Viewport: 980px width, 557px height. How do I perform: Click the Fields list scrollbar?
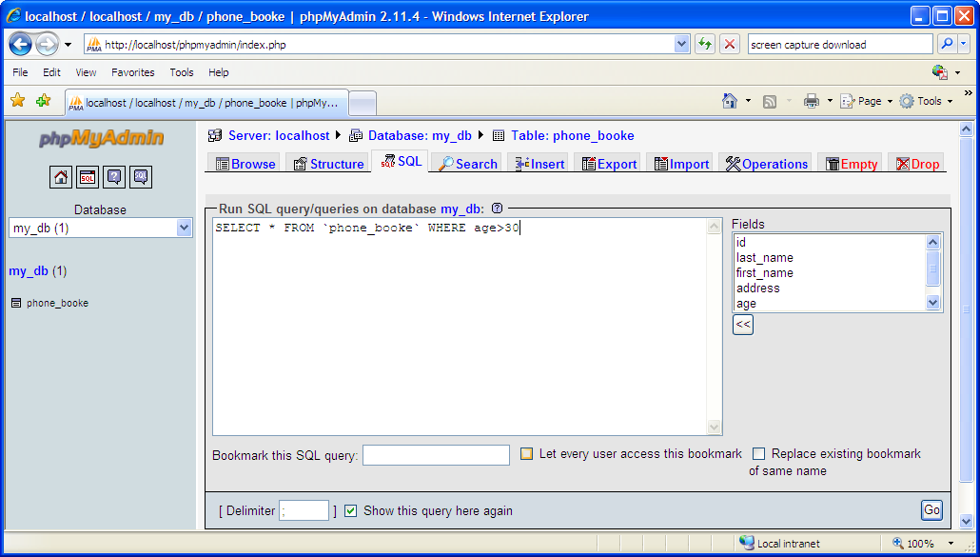coord(932,272)
